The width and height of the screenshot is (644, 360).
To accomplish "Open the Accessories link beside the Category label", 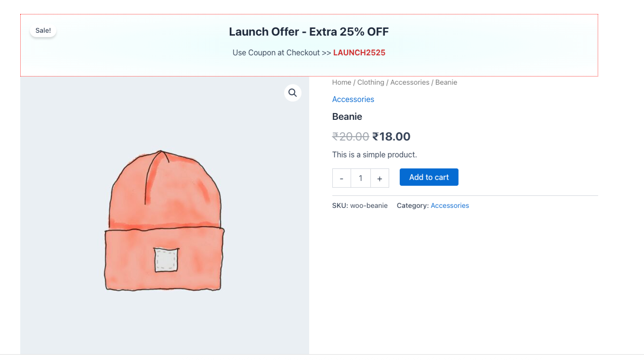I will [449, 206].
